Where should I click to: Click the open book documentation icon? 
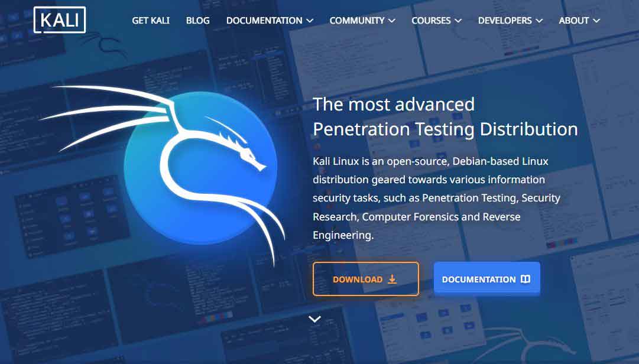tap(526, 279)
